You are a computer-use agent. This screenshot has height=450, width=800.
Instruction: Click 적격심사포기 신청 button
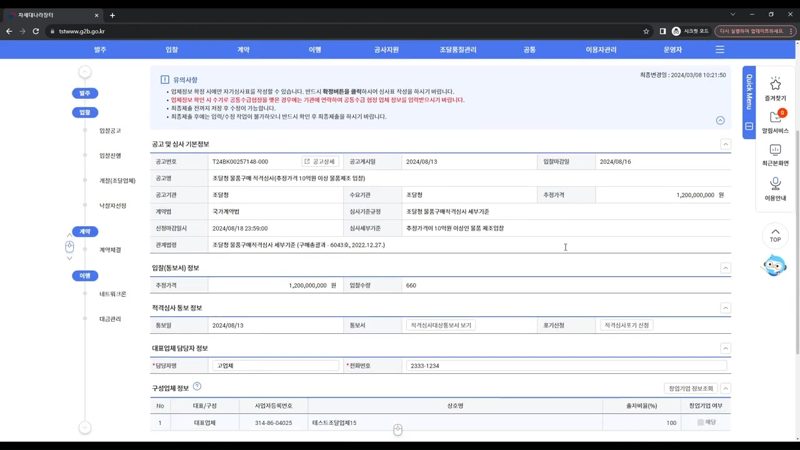627,325
